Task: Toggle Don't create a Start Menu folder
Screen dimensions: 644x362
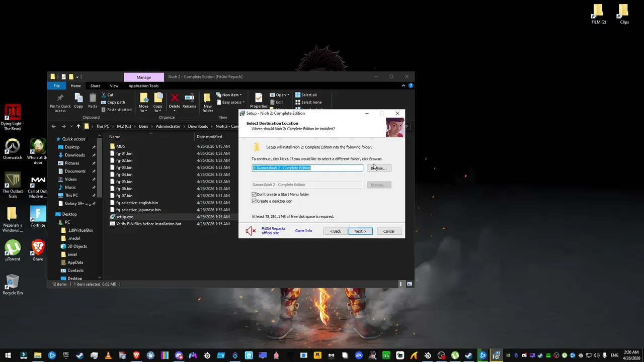Action: coord(280,194)
